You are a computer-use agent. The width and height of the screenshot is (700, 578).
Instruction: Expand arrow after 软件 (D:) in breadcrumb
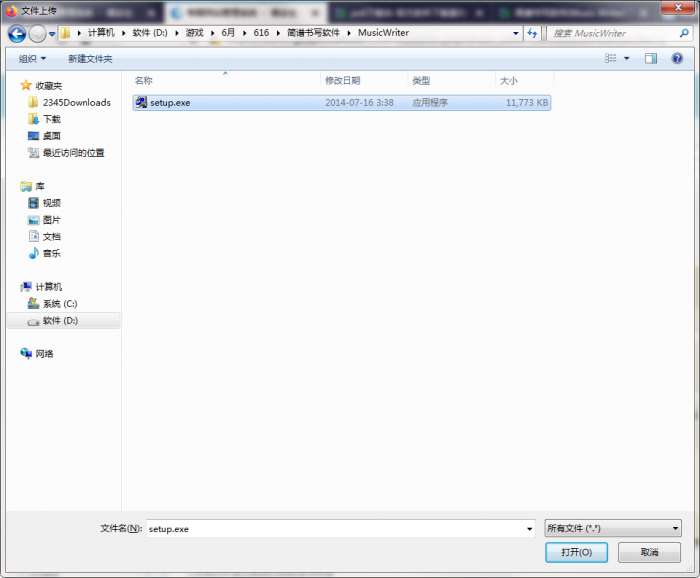177,33
